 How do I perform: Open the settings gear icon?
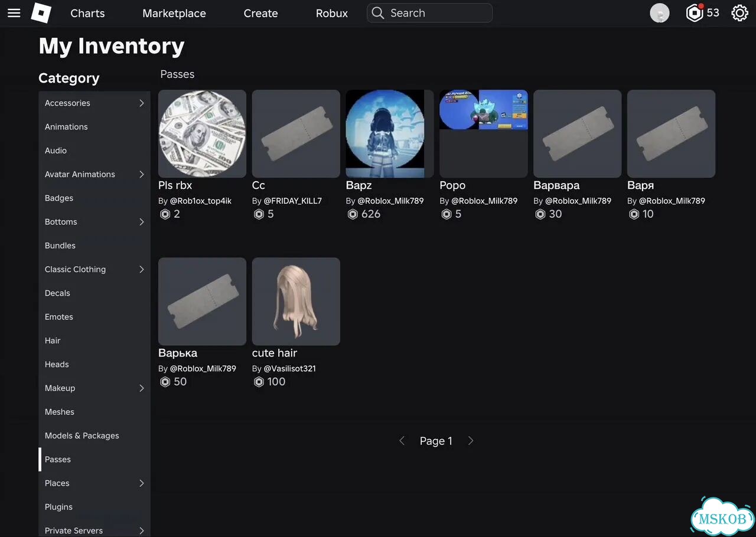click(740, 13)
